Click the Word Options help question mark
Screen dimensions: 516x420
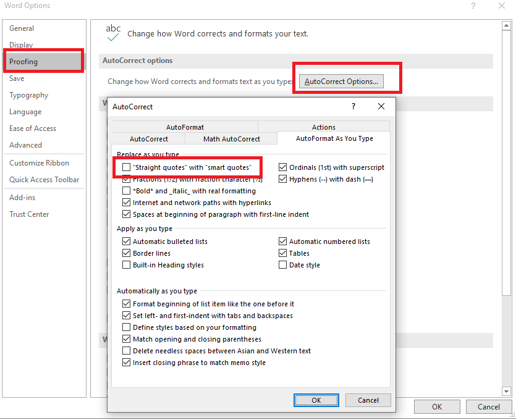pos(473,6)
